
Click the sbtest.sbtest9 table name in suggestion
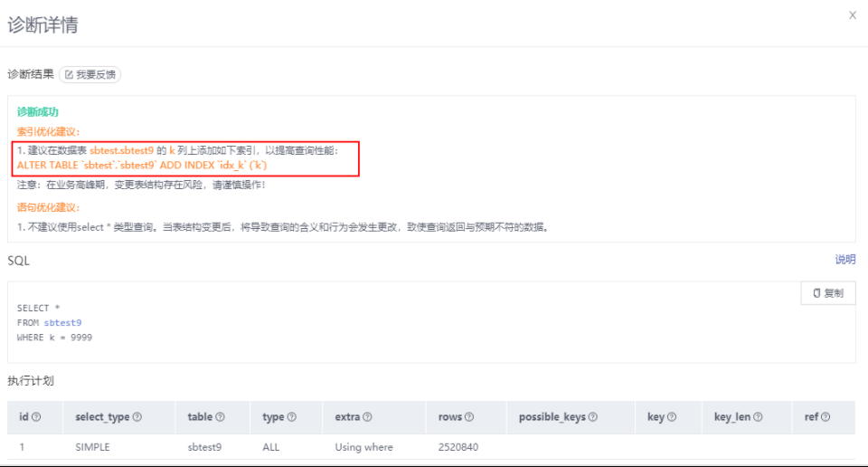click(x=121, y=150)
